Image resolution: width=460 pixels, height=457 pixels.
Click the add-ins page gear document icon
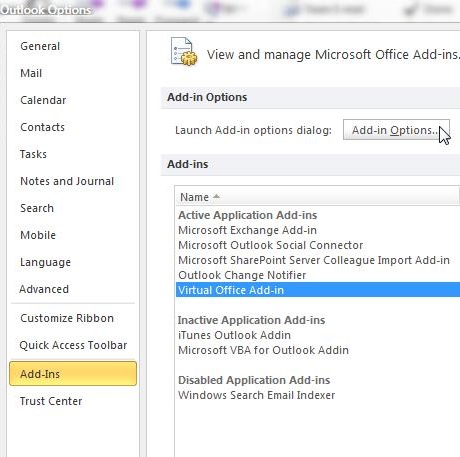pyautogui.click(x=184, y=52)
